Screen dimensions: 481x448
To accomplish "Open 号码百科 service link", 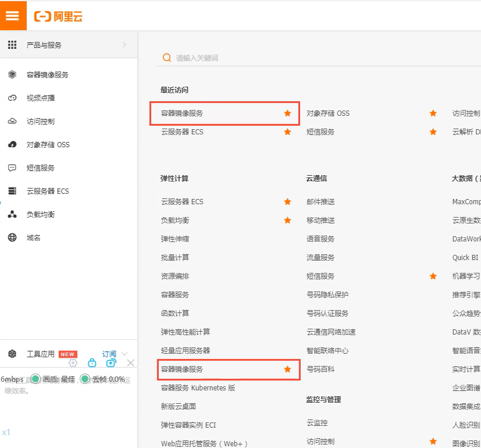I will coord(320,369).
